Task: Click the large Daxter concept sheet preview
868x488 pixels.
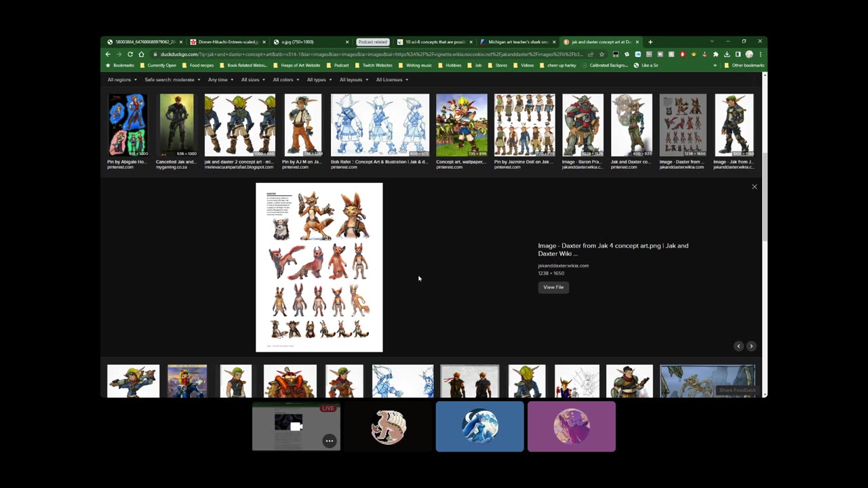Action: pyautogui.click(x=319, y=268)
